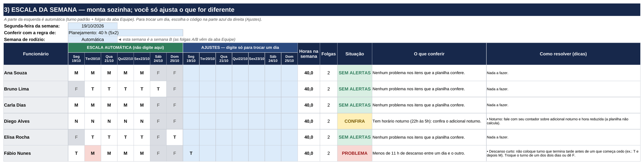The height and width of the screenshot is (165, 644).
Task: Click the Como resolver (dicas) header
Action: (563, 54)
